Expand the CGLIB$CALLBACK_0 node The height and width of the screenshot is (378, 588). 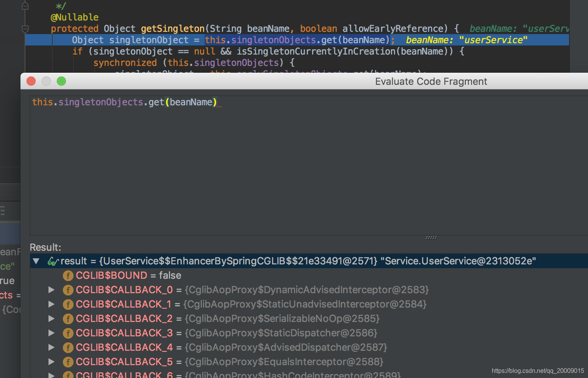click(x=51, y=290)
